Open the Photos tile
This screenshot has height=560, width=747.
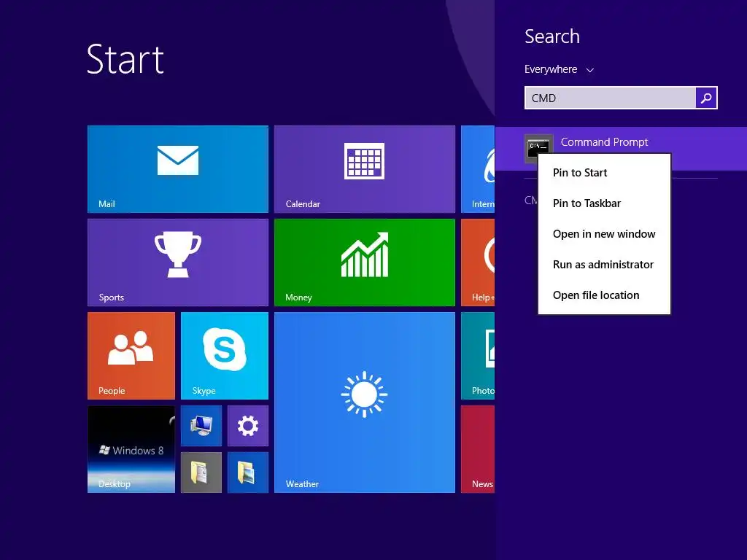tap(478, 356)
